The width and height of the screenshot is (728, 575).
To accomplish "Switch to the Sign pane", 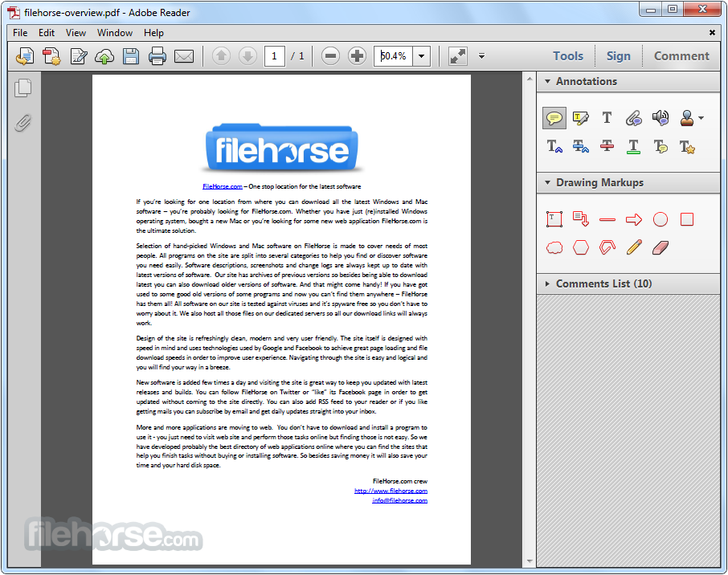I will tap(619, 56).
